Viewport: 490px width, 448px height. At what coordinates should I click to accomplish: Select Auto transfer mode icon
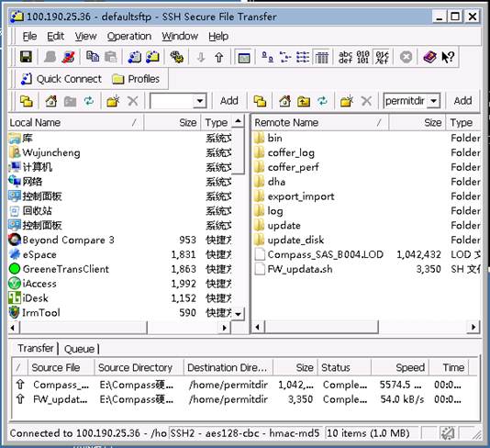point(382,57)
